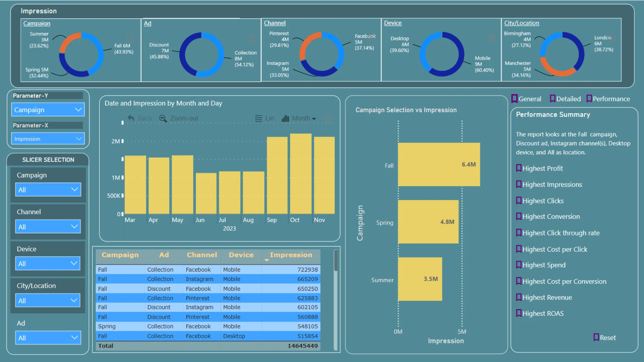Select the Highest Profit bookmark
644x362 pixels.
[539, 168]
